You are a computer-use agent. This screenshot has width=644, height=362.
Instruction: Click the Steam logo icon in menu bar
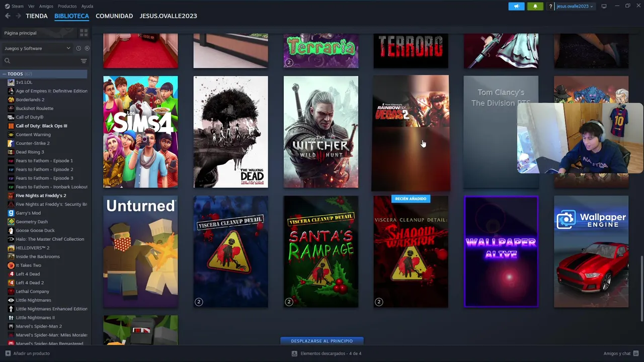click(7, 6)
